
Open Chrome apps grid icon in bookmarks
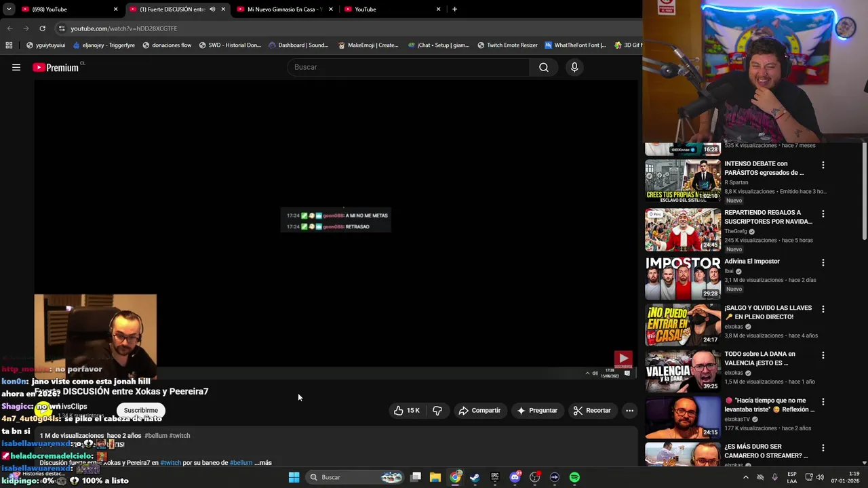[9, 45]
